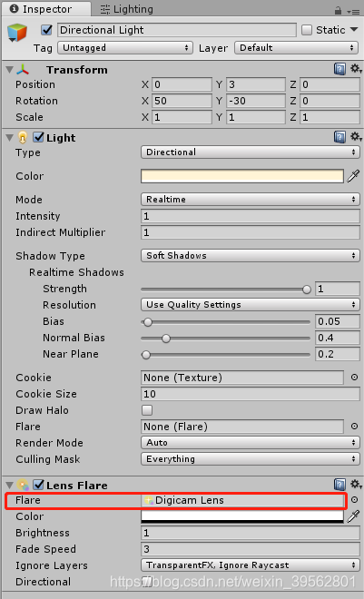Open the Light Type dropdown
This screenshot has height=599, width=364.
[251, 152]
